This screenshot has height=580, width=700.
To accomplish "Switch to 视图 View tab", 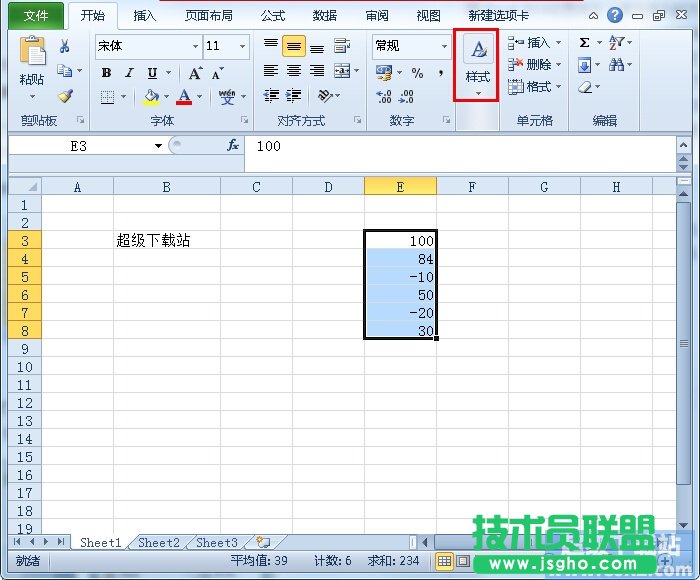I will tap(429, 16).
